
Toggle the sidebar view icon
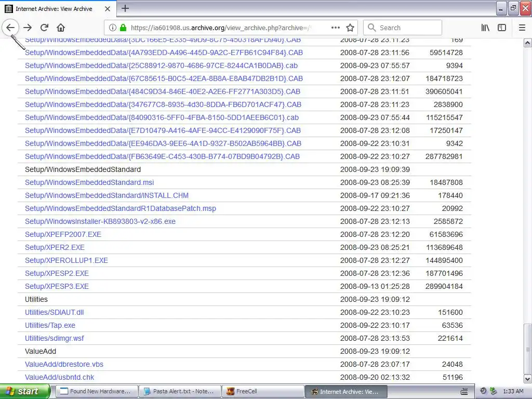pyautogui.click(x=502, y=28)
